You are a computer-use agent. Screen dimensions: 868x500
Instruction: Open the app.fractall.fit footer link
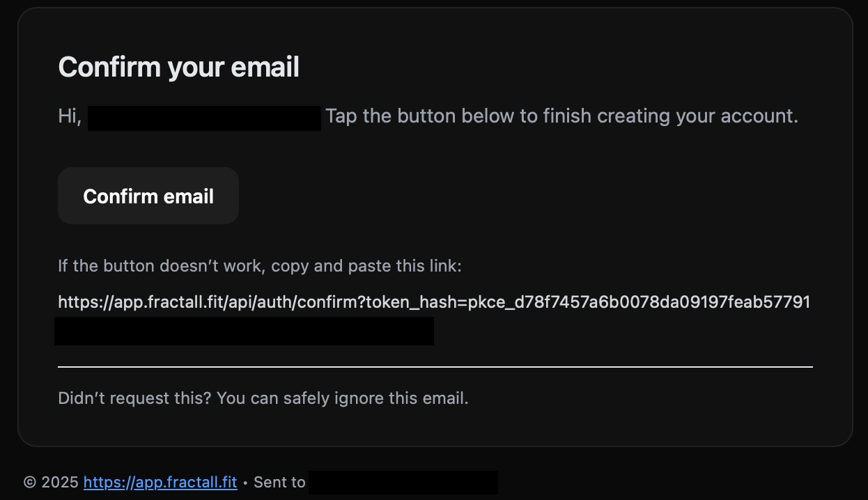click(160, 482)
